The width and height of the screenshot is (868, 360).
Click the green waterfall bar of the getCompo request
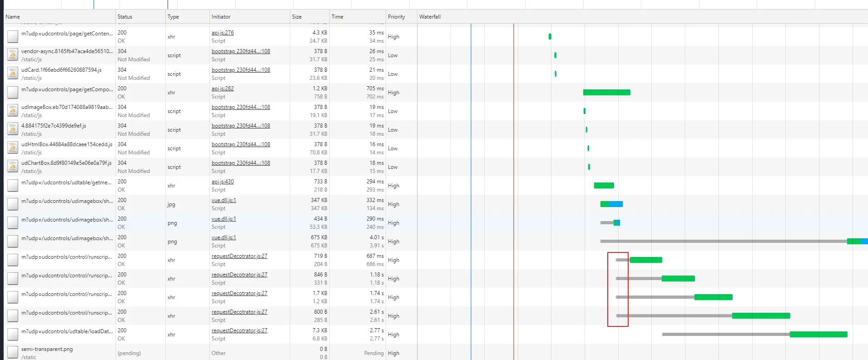pos(607,93)
